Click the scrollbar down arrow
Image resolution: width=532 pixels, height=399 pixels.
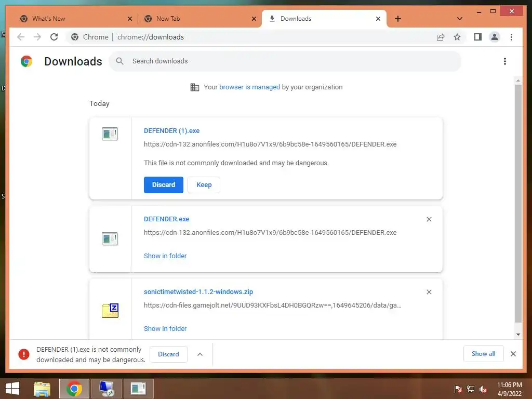click(518, 335)
